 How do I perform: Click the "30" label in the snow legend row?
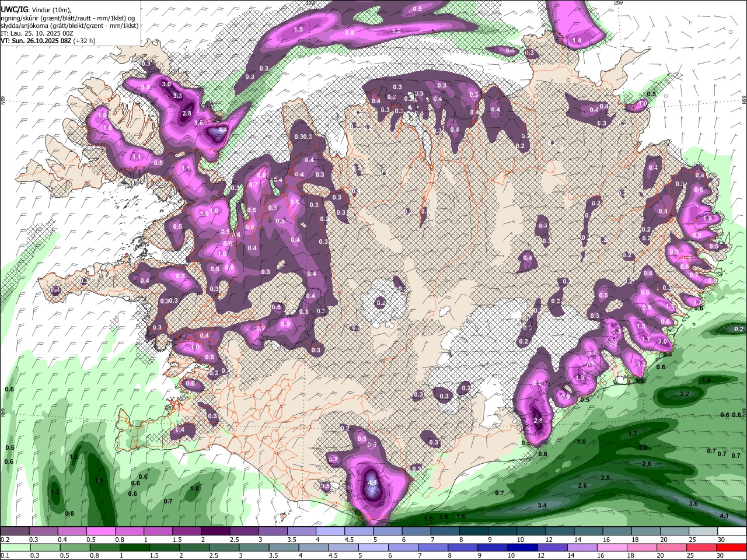(721, 540)
